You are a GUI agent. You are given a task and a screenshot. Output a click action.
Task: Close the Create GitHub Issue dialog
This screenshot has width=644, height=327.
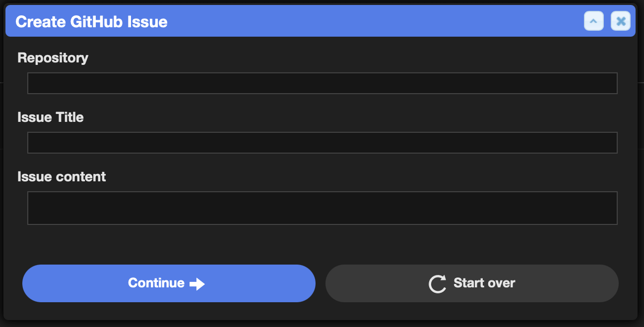[x=621, y=21]
